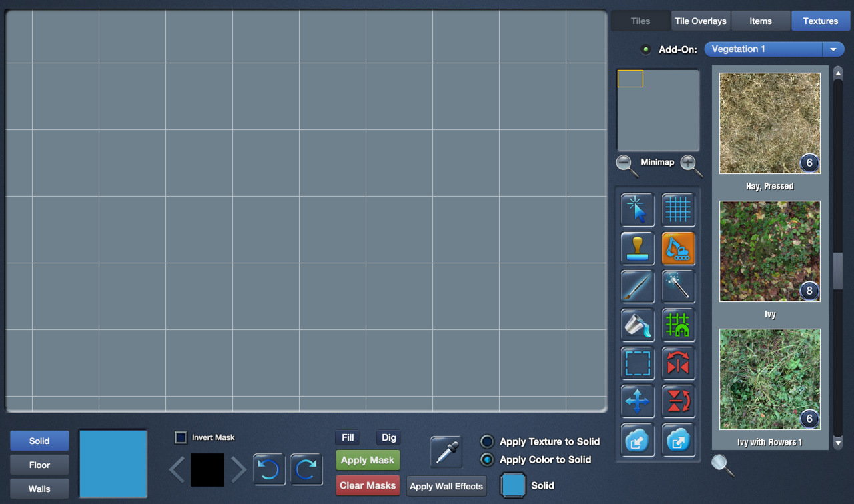Open the Items tab
The width and height of the screenshot is (854, 504).
pos(760,21)
